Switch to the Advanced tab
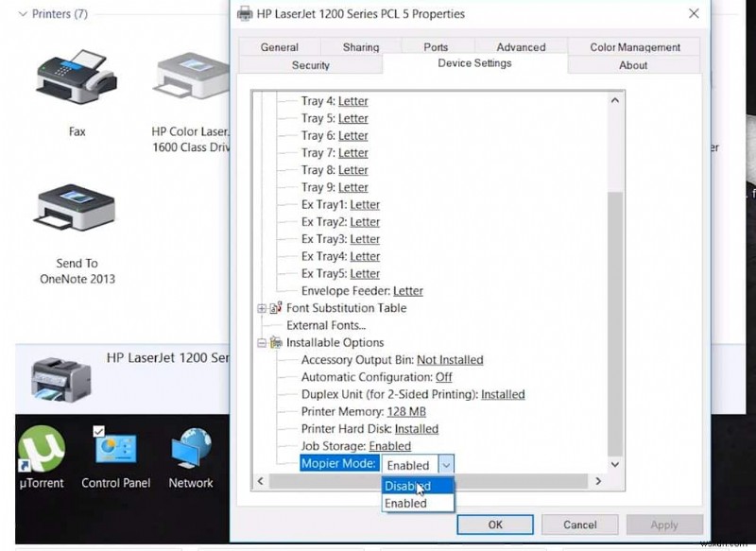This screenshot has width=756, height=551. pyautogui.click(x=520, y=46)
